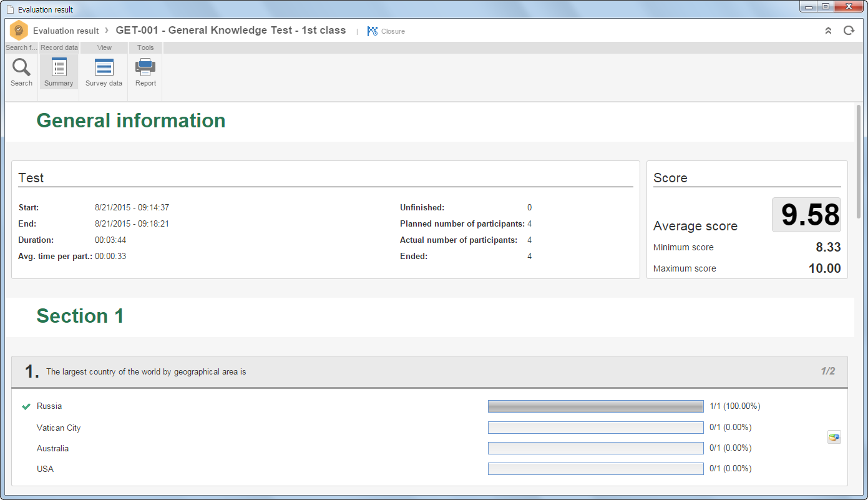
Task: Click the Russia answer option text
Action: pyautogui.click(x=49, y=406)
